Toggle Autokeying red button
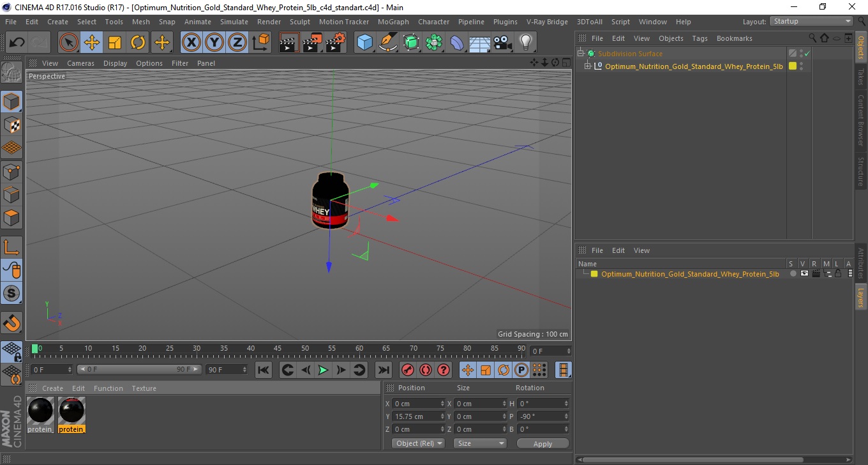Screen dimensions: 868x465 [426, 370]
